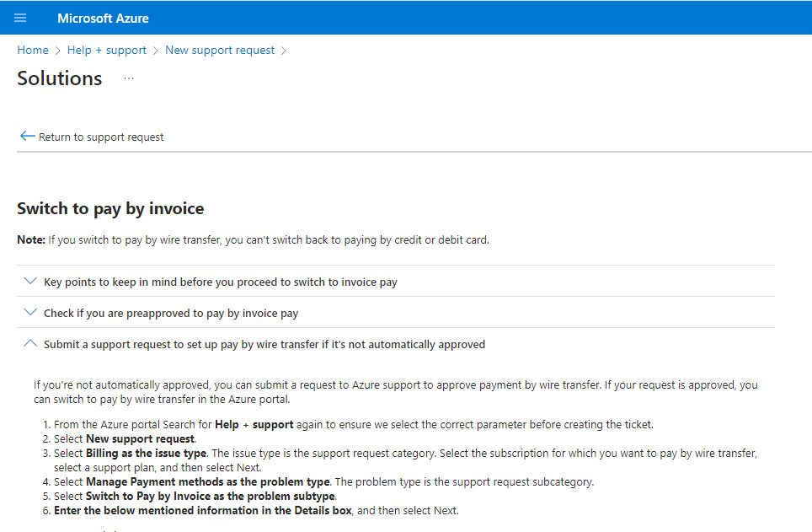
Task: Open Help + support from the breadcrumb
Action: [107, 50]
